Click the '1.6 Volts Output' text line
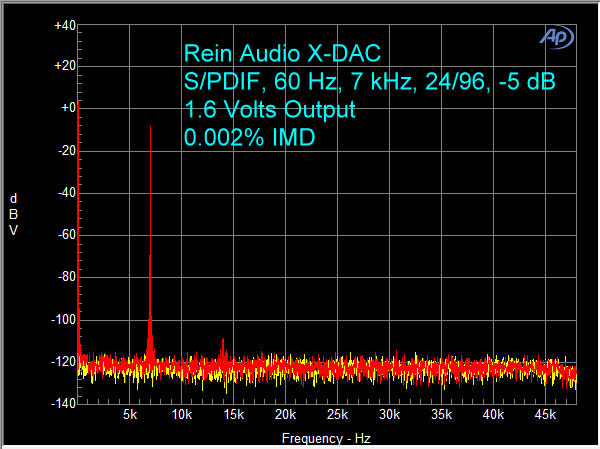This screenshot has height=449, width=600. point(269,111)
